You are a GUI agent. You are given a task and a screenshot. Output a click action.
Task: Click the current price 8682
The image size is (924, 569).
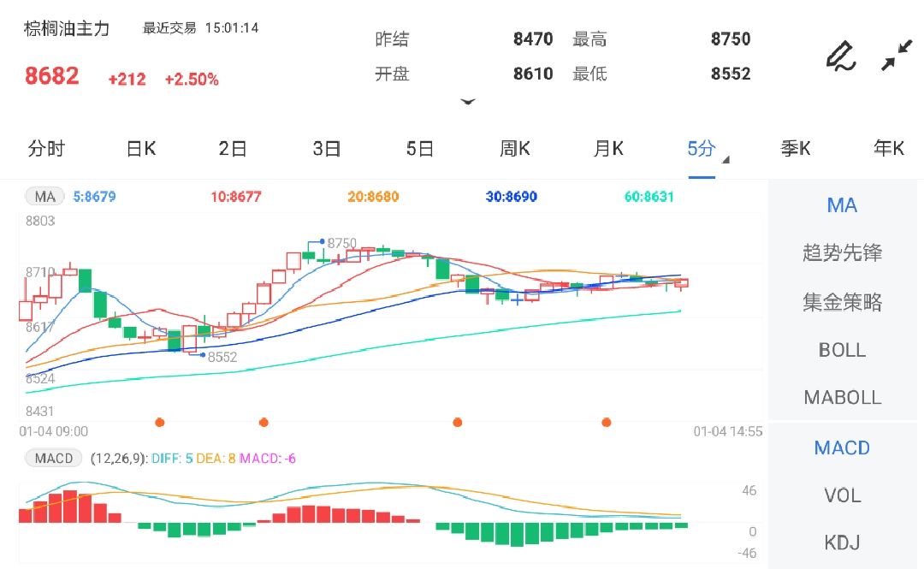(52, 76)
